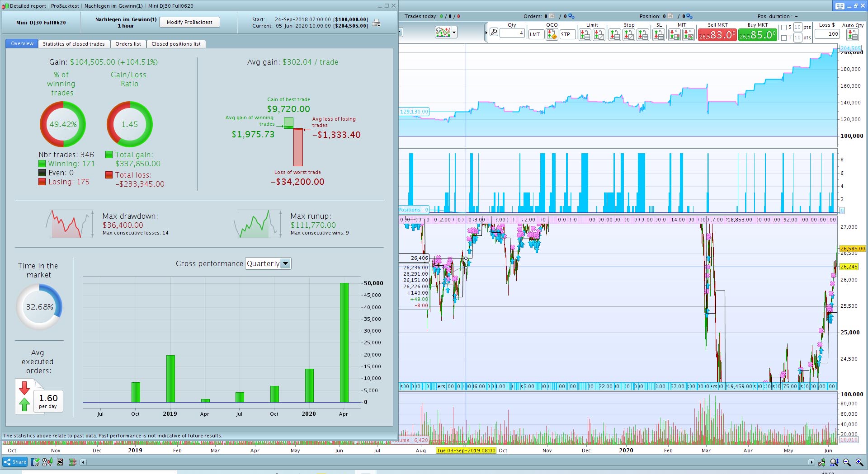Open the indicator chart icon in trading toolbar

click(443, 32)
